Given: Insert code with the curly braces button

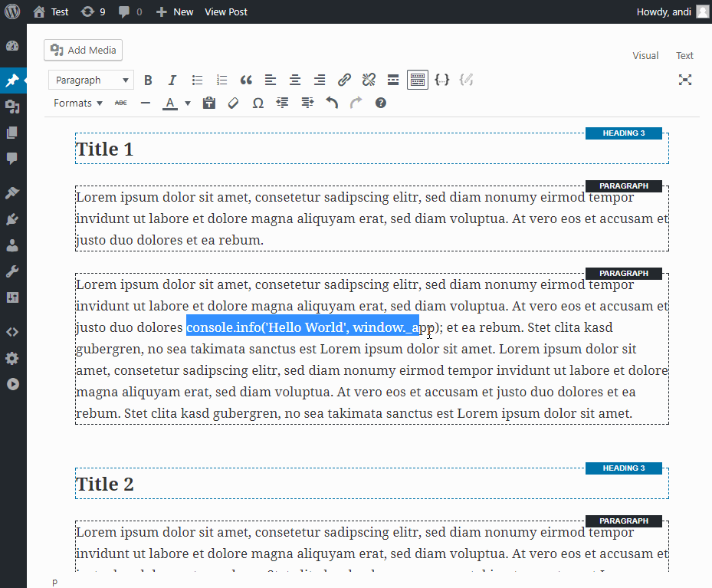Looking at the screenshot, I should pyautogui.click(x=441, y=80).
